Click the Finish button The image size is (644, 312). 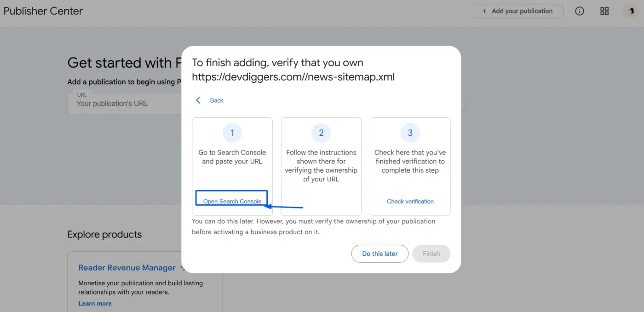(431, 254)
